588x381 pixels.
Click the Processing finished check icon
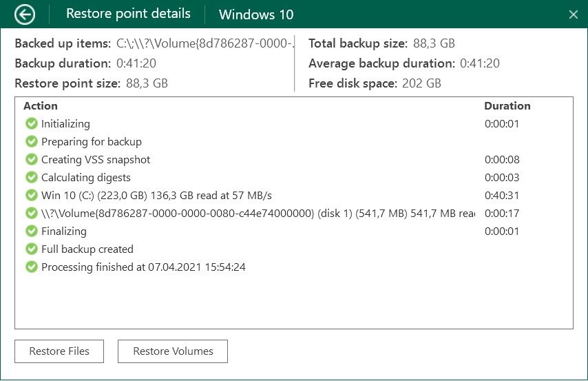32,267
